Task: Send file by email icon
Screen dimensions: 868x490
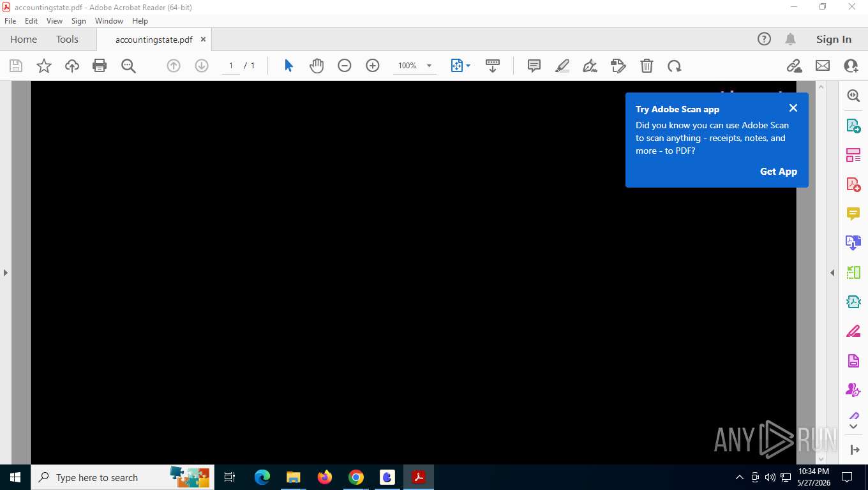Action: tap(823, 66)
